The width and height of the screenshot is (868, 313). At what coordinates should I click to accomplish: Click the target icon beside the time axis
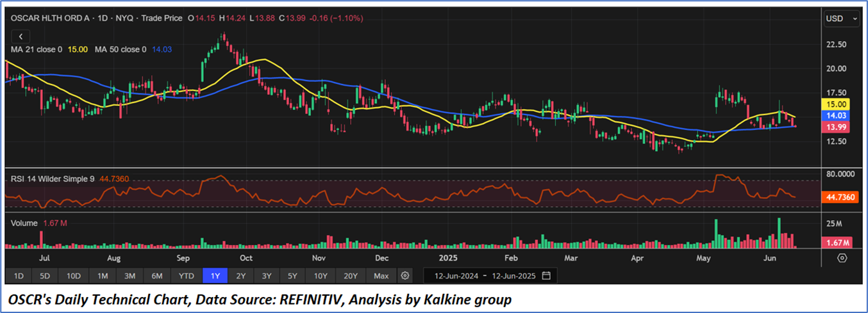click(x=842, y=257)
